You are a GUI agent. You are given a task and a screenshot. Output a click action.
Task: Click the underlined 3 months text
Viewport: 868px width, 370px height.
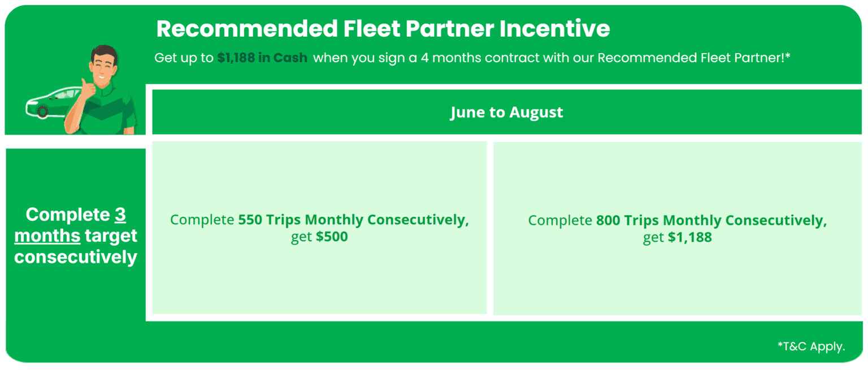point(70,225)
